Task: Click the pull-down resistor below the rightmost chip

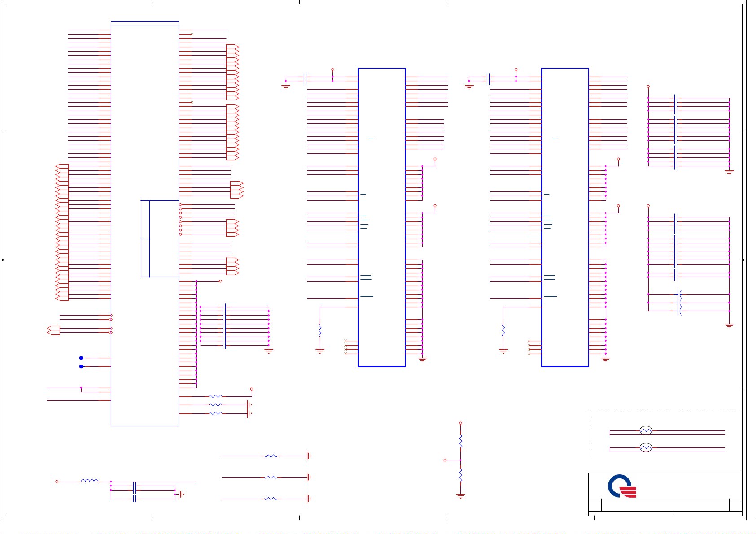Action: click(503, 330)
